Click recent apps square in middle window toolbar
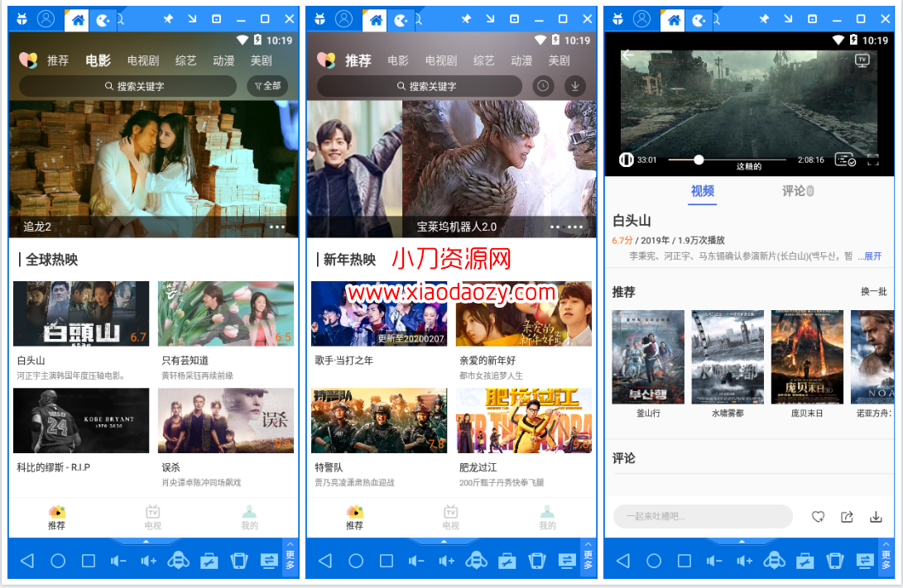This screenshot has height=588, width=903. pyautogui.click(x=387, y=561)
